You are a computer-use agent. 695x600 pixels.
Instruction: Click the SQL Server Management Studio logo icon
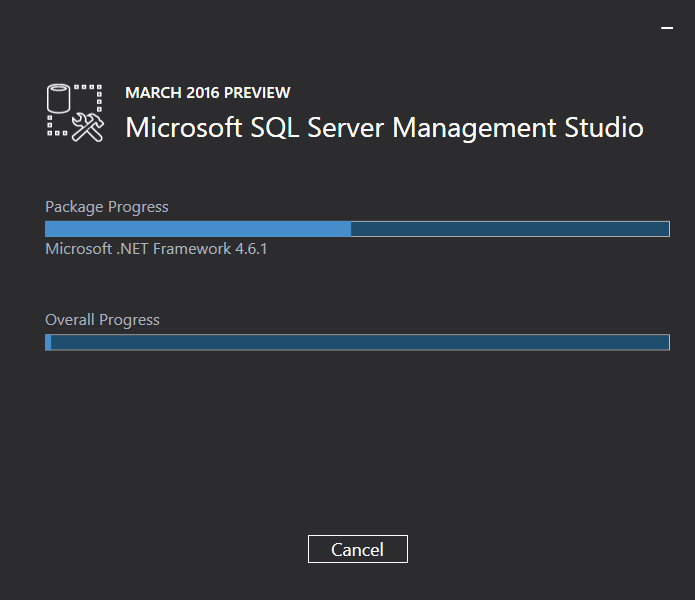[x=75, y=113]
